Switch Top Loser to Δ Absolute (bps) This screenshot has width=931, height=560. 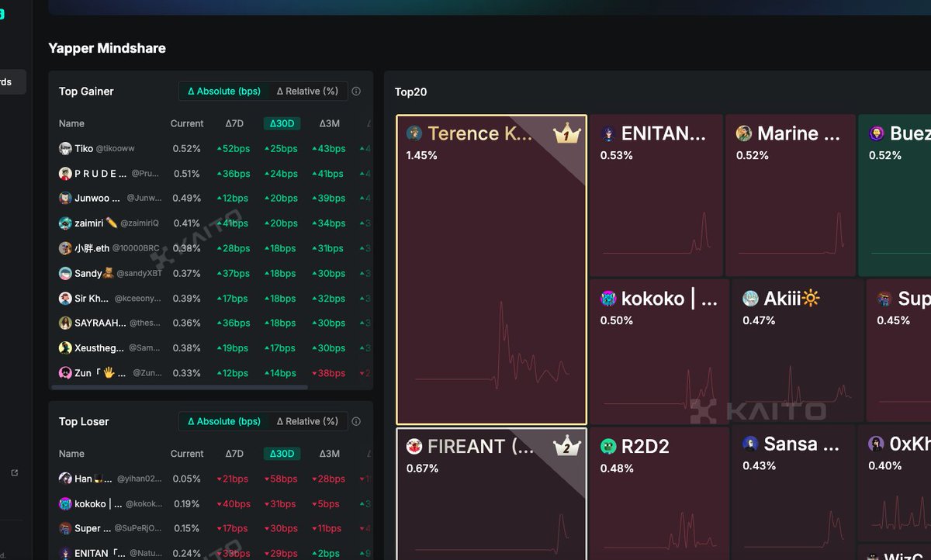point(224,421)
